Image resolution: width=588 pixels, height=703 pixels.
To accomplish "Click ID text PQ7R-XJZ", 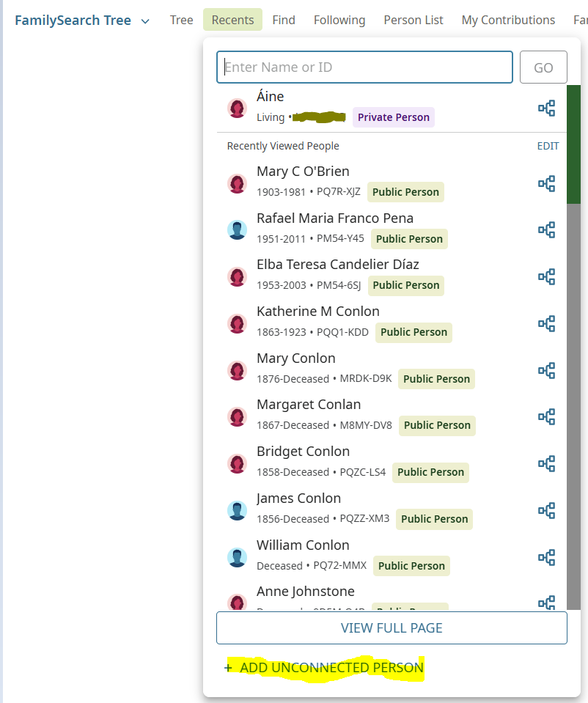I will (339, 192).
